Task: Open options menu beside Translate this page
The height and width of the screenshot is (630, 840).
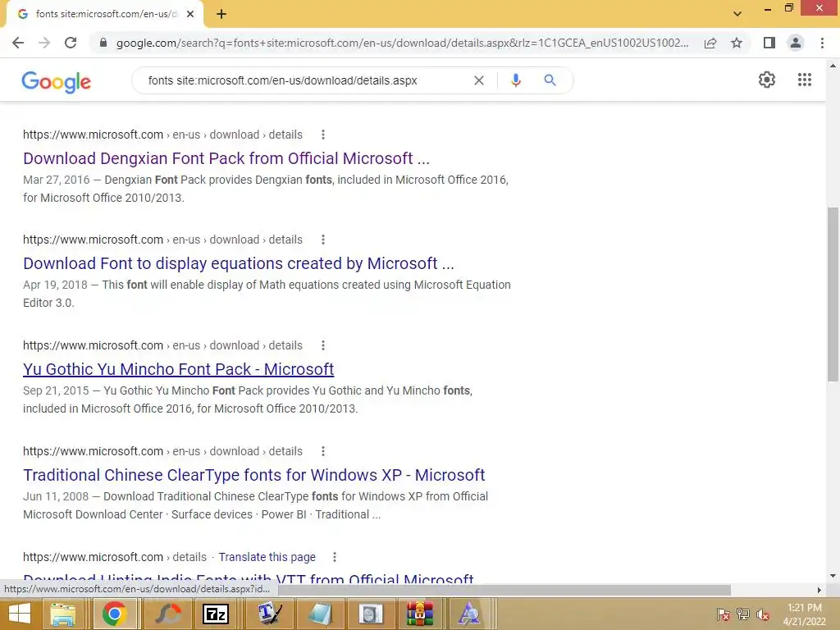Action: (x=335, y=557)
